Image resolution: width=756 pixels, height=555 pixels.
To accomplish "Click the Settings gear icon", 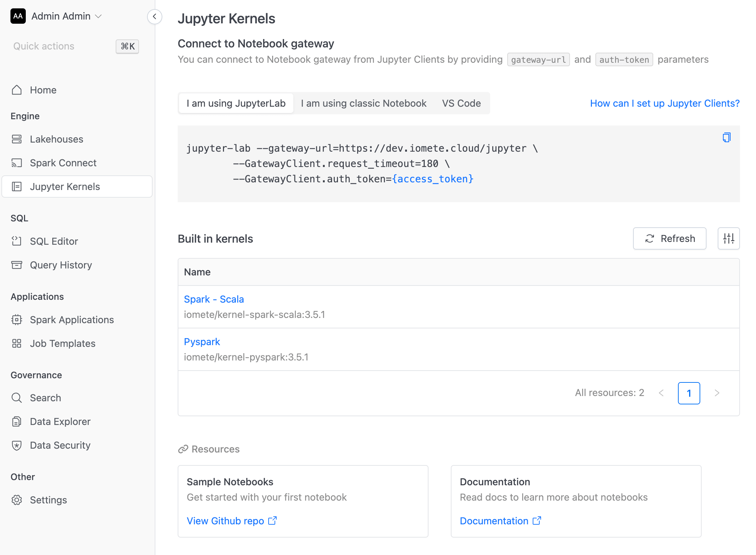I will [17, 500].
